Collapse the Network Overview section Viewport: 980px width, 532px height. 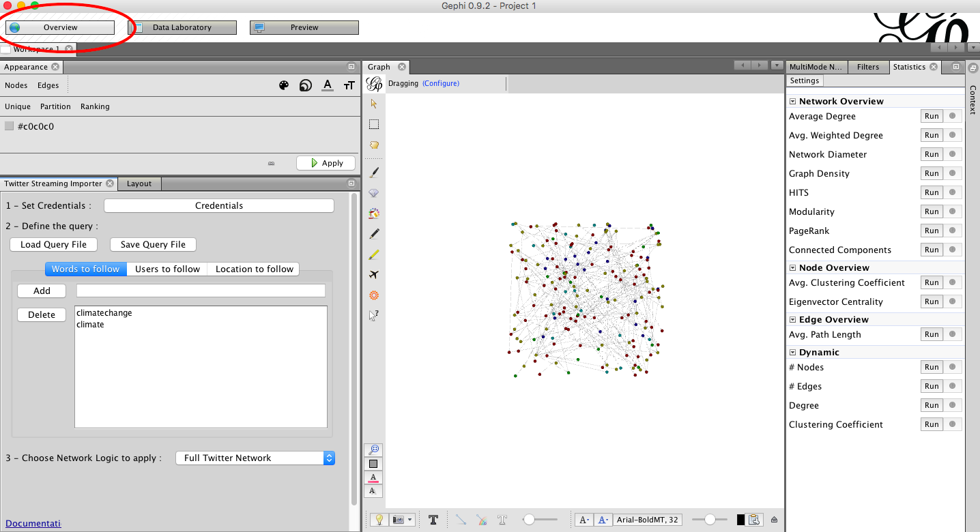(793, 102)
